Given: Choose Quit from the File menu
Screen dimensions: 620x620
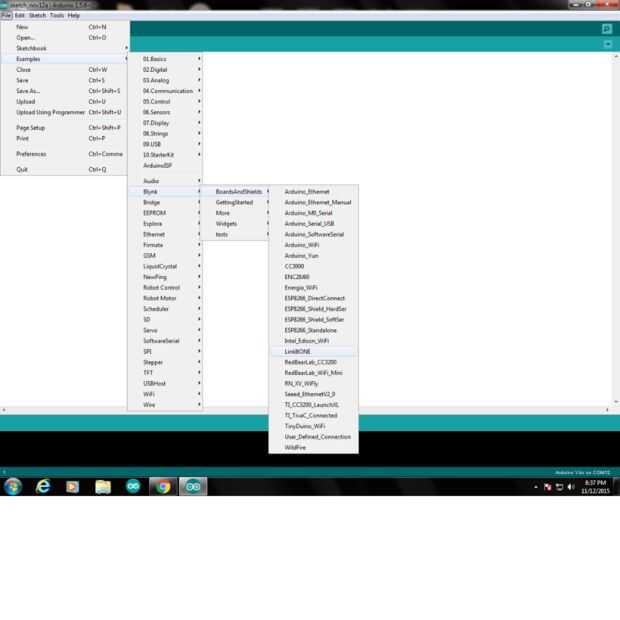Looking at the screenshot, I should [x=64, y=169].
